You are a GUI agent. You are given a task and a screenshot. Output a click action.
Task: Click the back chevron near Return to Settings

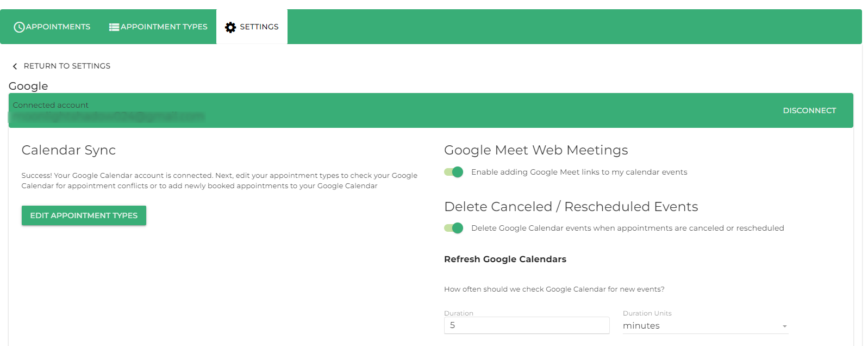click(x=15, y=66)
